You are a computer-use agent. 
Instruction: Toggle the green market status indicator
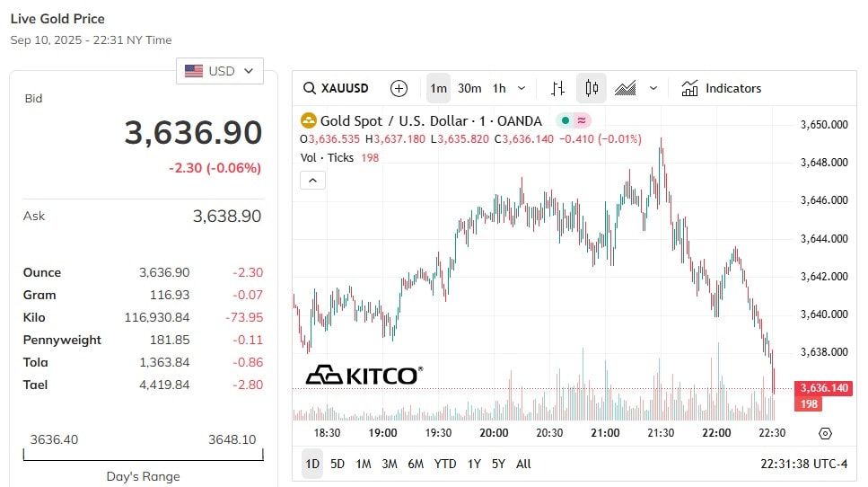pyautogui.click(x=566, y=120)
